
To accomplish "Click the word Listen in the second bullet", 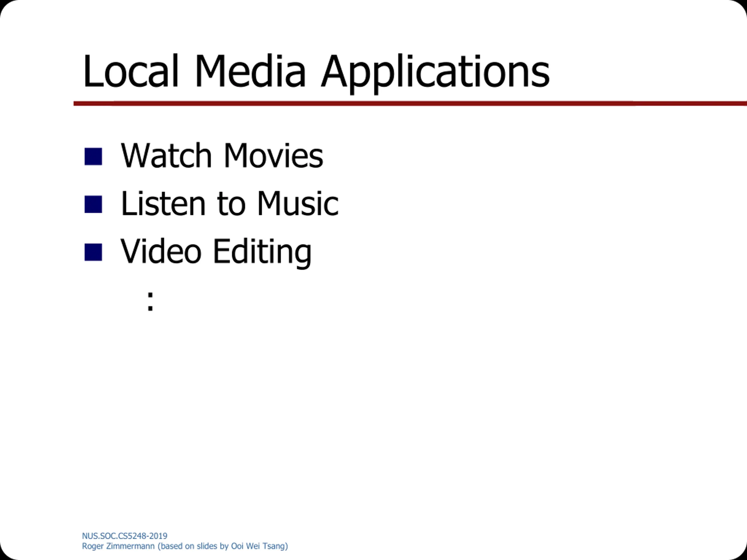I will [163, 204].
